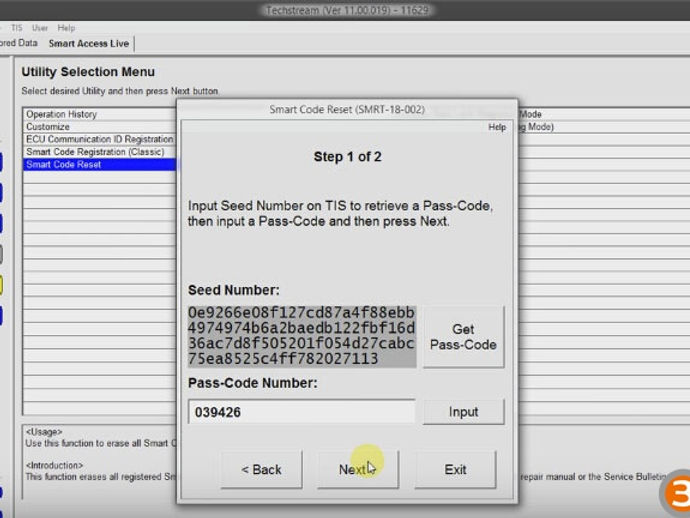This screenshot has width=690, height=518.
Task: Select Operation History in utility list
Action: pyautogui.click(x=99, y=114)
